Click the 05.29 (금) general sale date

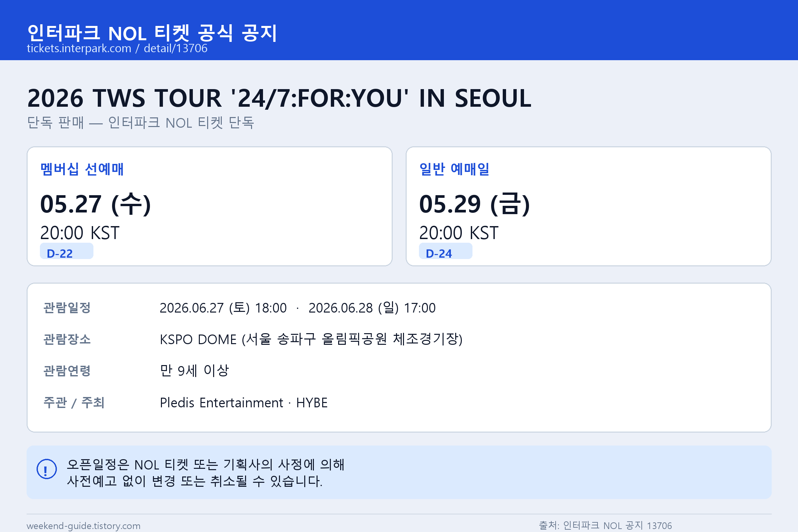tap(474, 204)
